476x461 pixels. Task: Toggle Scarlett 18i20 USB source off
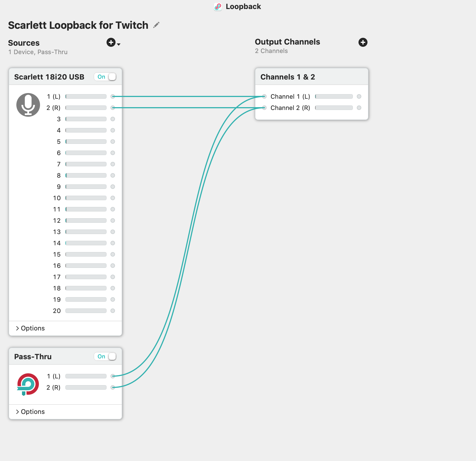[105, 77]
